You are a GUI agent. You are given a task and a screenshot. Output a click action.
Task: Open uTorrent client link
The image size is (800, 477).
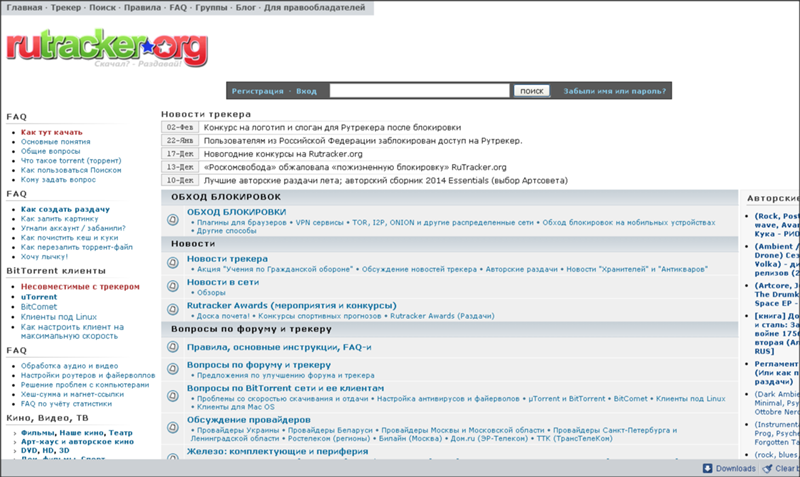[x=39, y=297]
